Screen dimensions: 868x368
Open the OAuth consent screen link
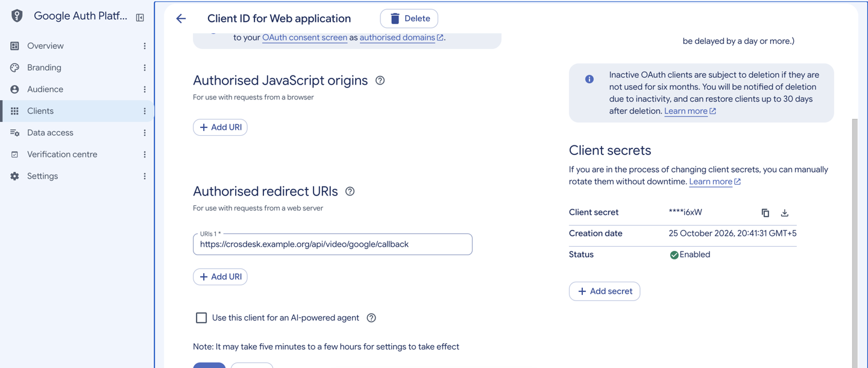(304, 37)
